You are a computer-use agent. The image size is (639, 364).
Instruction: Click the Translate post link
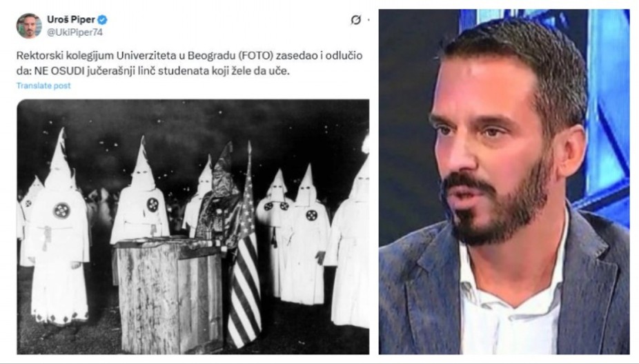(x=43, y=85)
